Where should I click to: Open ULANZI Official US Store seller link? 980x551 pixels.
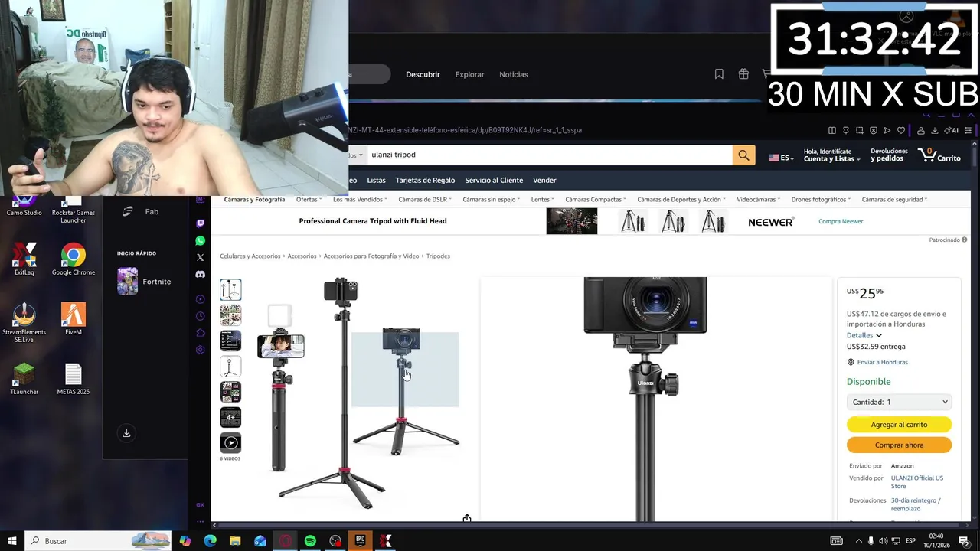(x=916, y=482)
